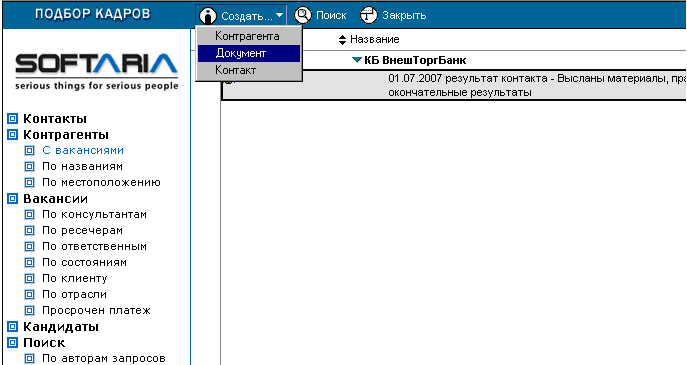Select the КБ ВнешТоргБанк row
The image size is (687, 365).
pos(415,60)
